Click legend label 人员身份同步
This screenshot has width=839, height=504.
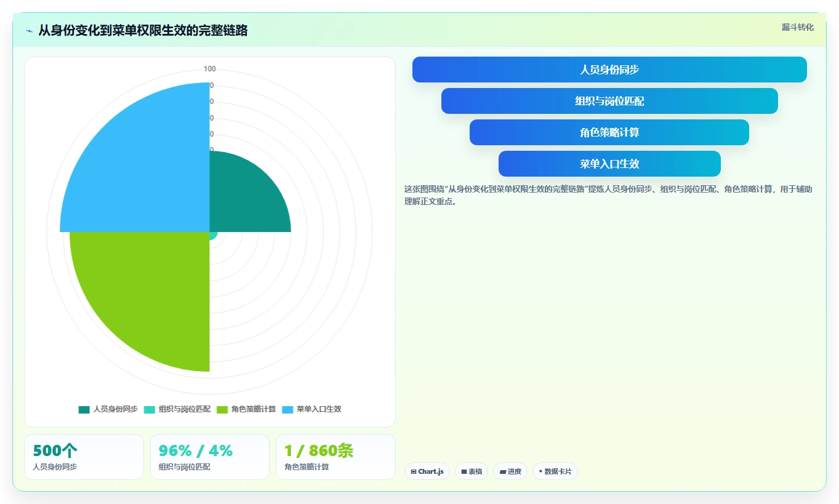pyautogui.click(x=115, y=409)
